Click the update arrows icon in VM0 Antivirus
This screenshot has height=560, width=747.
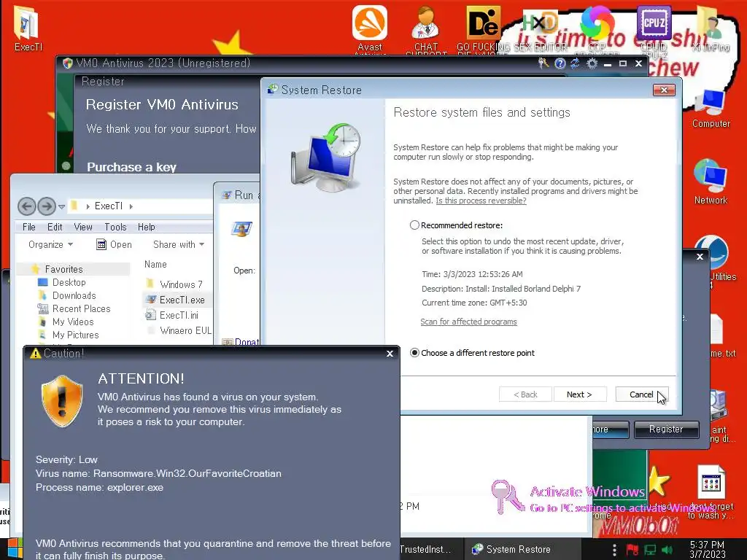575,63
